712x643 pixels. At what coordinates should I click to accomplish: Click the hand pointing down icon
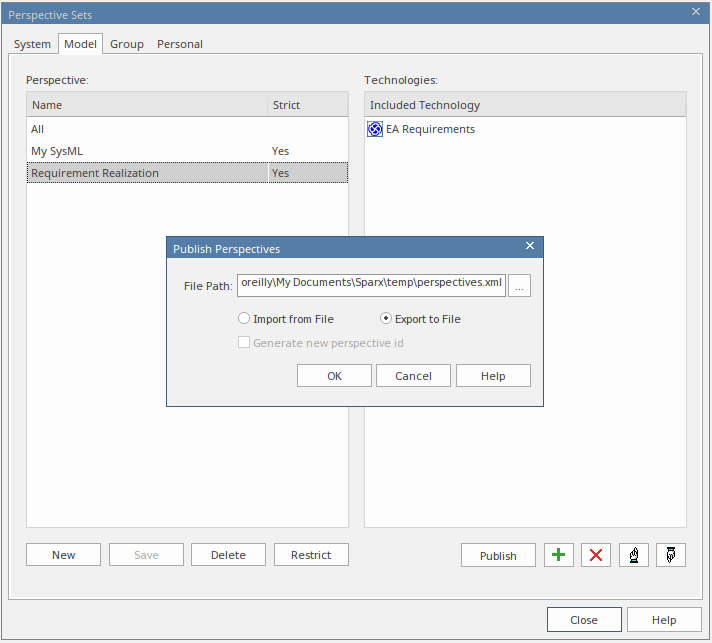[671, 555]
